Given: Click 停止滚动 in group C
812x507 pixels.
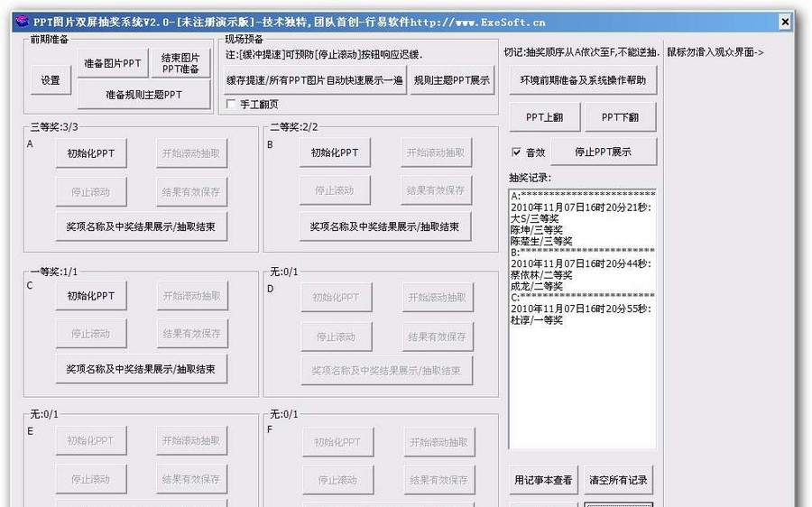Looking at the screenshot, I should click(91, 334).
